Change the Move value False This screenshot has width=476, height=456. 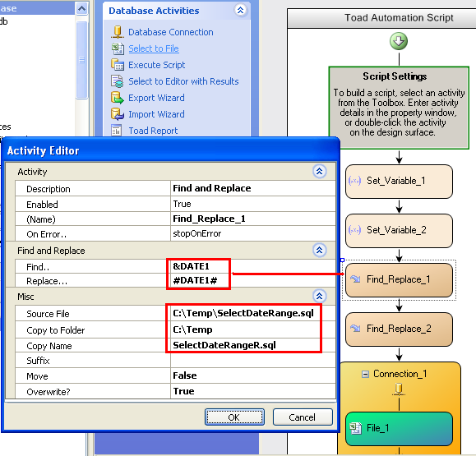(x=253, y=375)
